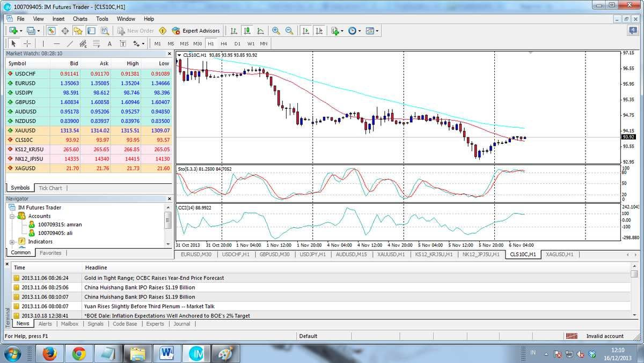Toggle the Market Watch panel from the toolbar
This screenshot has height=363, width=644.
[52, 31]
